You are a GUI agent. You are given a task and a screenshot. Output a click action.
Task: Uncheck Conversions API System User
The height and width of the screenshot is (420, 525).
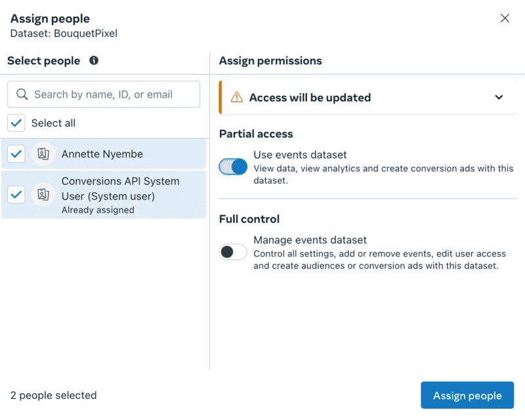[16, 195]
